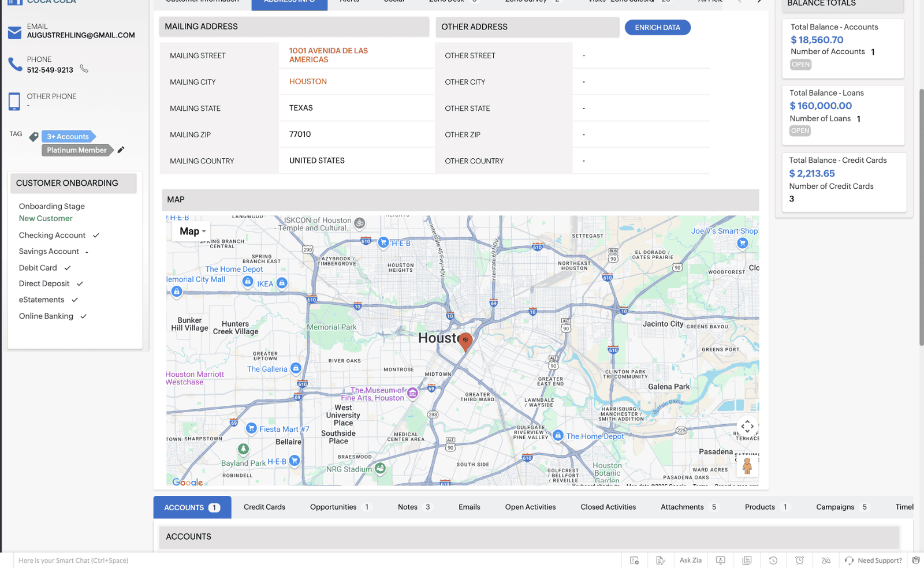
Task: Open the recent history clock icon
Action: [x=773, y=560]
